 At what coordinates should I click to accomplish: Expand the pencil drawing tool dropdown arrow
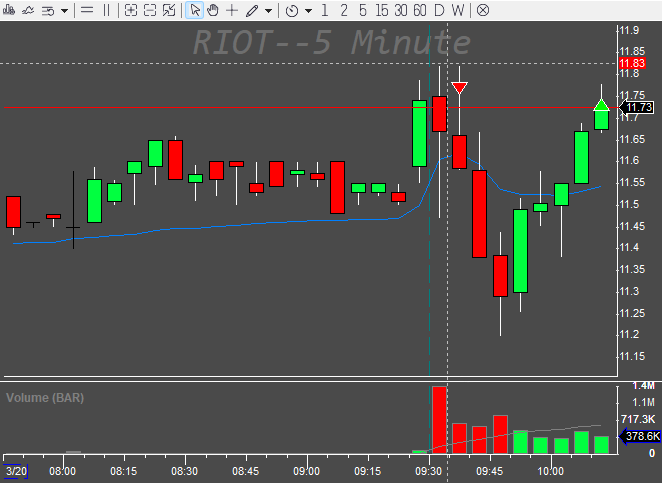[269, 11]
